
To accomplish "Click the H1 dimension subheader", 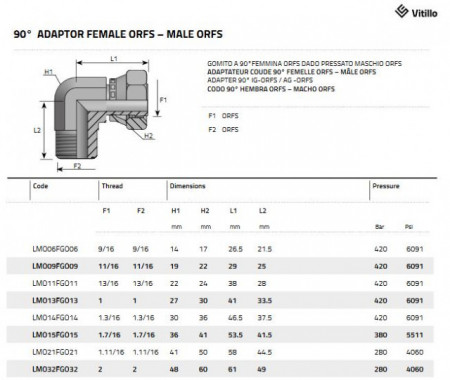I will (175, 211).
